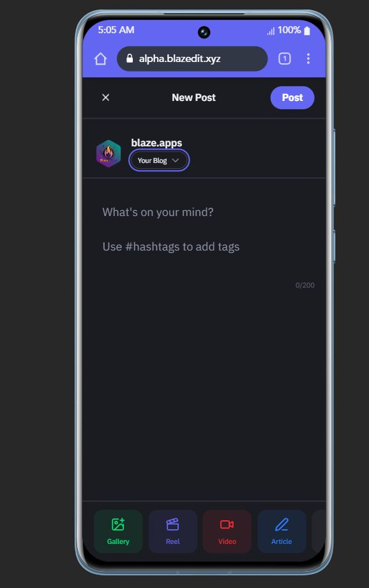369x588 pixels.
Task: Focus the "What's on your mind?" field
Action: point(158,212)
